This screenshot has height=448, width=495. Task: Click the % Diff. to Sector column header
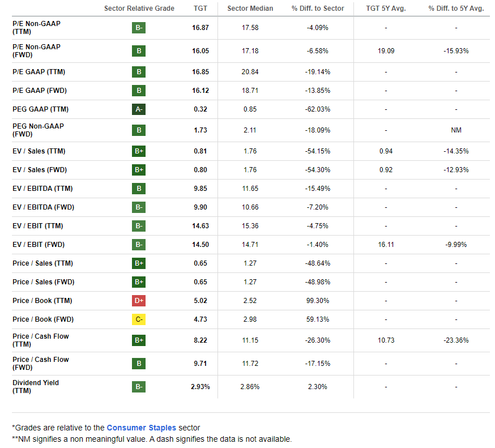tap(318, 8)
